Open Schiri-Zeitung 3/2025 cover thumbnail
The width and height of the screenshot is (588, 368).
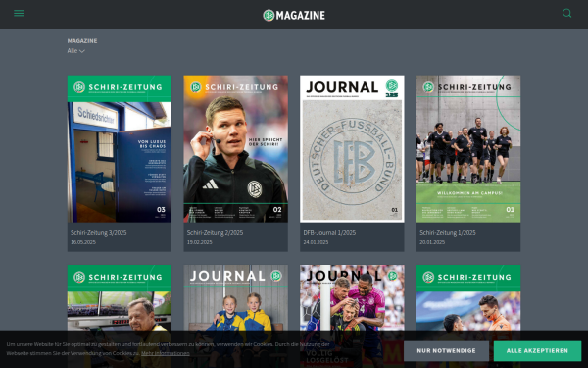tap(120, 149)
